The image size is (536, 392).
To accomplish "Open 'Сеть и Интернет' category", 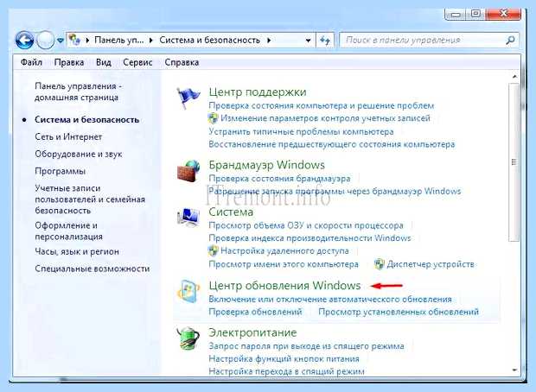I will (68, 137).
